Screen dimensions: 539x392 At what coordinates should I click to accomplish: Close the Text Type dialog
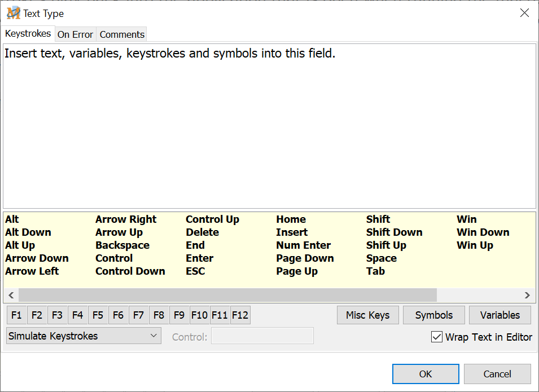point(524,13)
